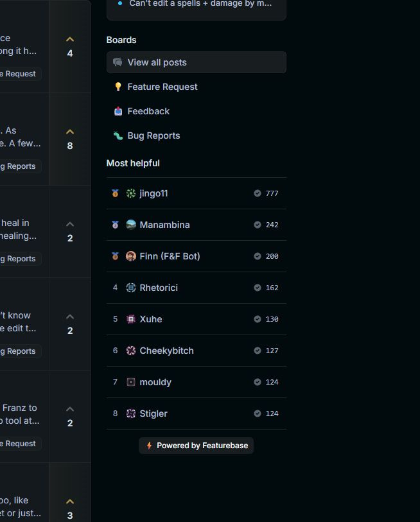Click the gold medal icon next to jingo11
Screen dimensions: 420x522
click(115, 193)
